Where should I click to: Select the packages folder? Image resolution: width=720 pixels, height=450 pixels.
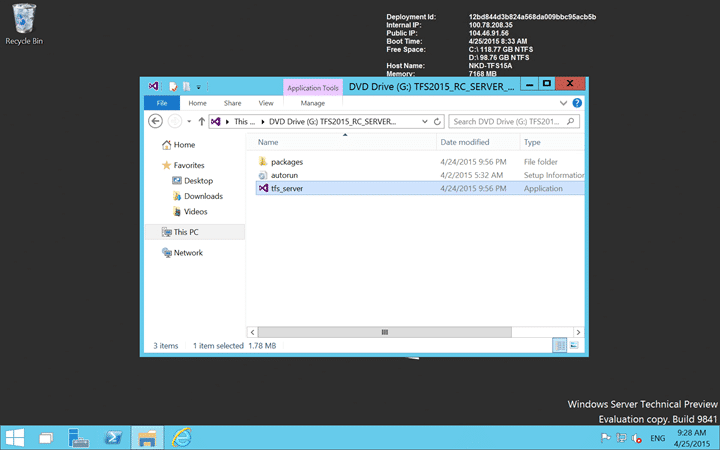click(287, 162)
